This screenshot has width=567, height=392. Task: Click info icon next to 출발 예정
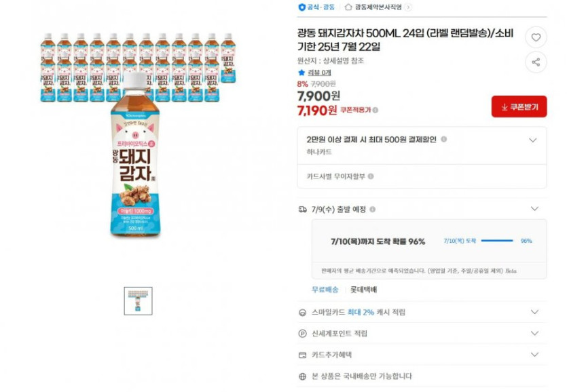(x=372, y=210)
